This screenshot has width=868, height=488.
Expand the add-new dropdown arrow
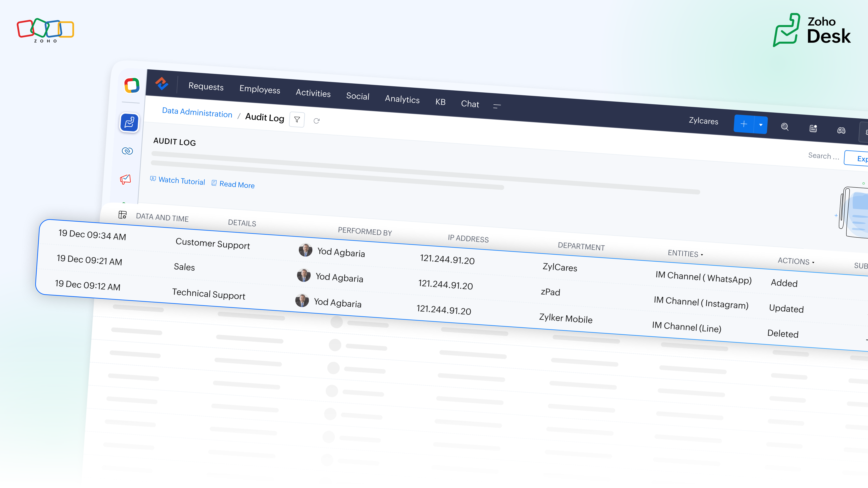pos(761,125)
